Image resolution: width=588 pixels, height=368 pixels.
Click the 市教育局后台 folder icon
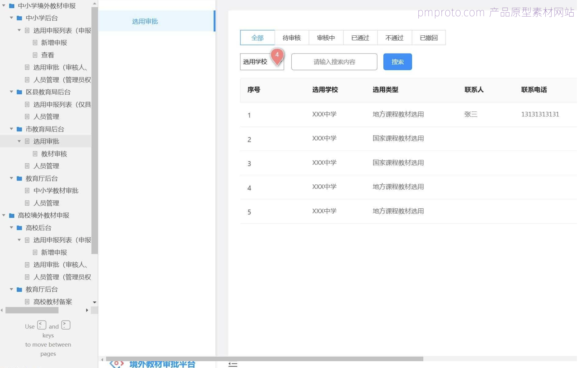tap(19, 129)
